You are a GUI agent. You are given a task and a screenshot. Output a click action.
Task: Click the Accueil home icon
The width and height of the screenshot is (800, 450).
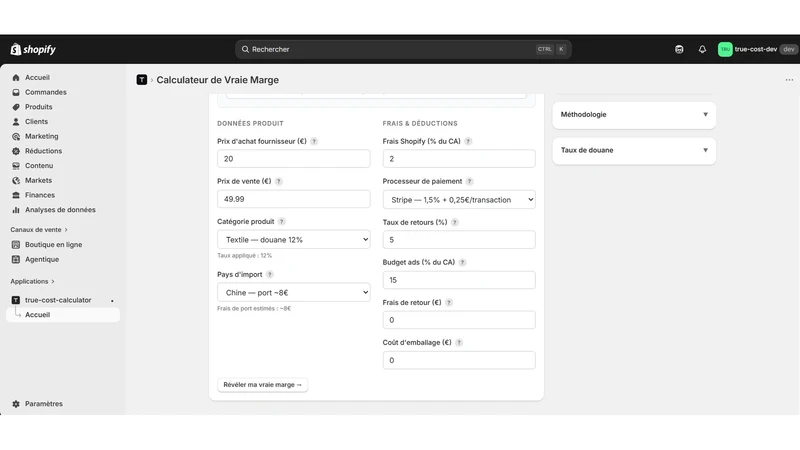pyautogui.click(x=16, y=78)
